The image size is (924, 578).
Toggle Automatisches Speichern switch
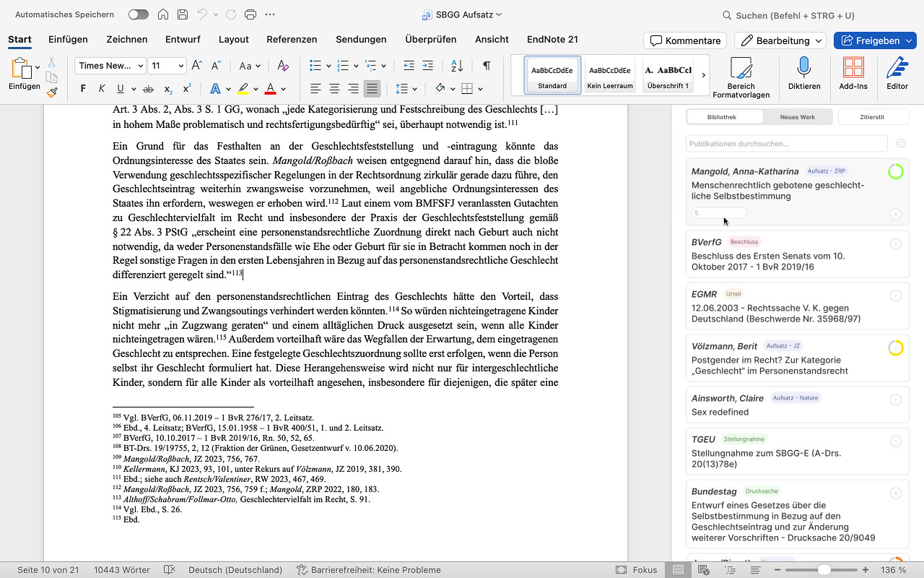(138, 14)
